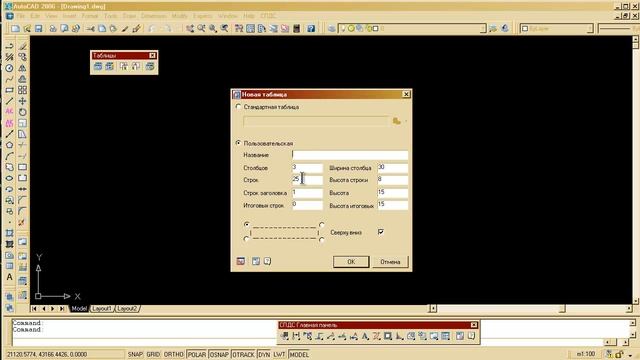Click the Итоговых строк input field

307,205
